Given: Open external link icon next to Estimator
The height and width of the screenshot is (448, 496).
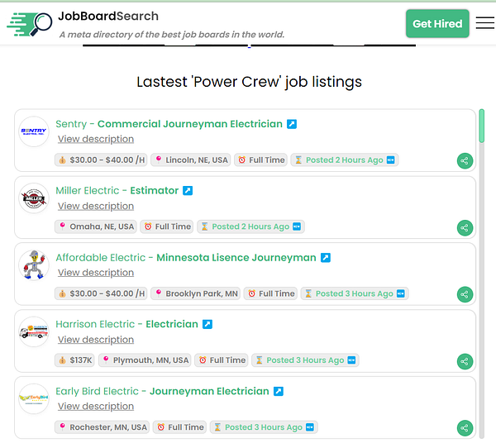Looking at the screenshot, I should (188, 191).
